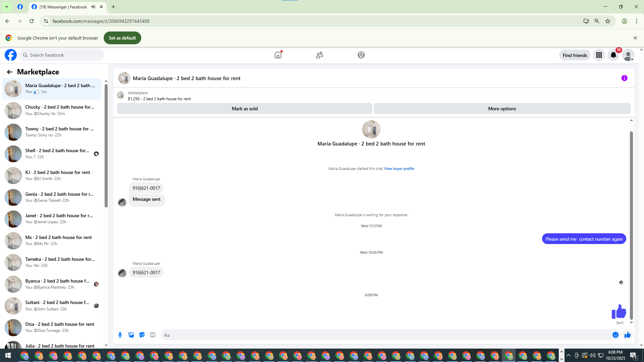The image size is (644, 362).
Task: Open the Facebook apps grid menu
Action: click(x=599, y=55)
